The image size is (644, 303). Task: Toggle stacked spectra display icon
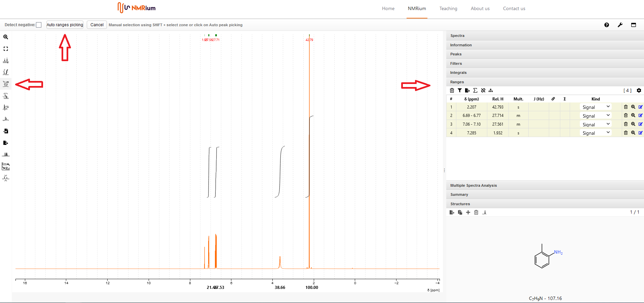[x=6, y=155]
